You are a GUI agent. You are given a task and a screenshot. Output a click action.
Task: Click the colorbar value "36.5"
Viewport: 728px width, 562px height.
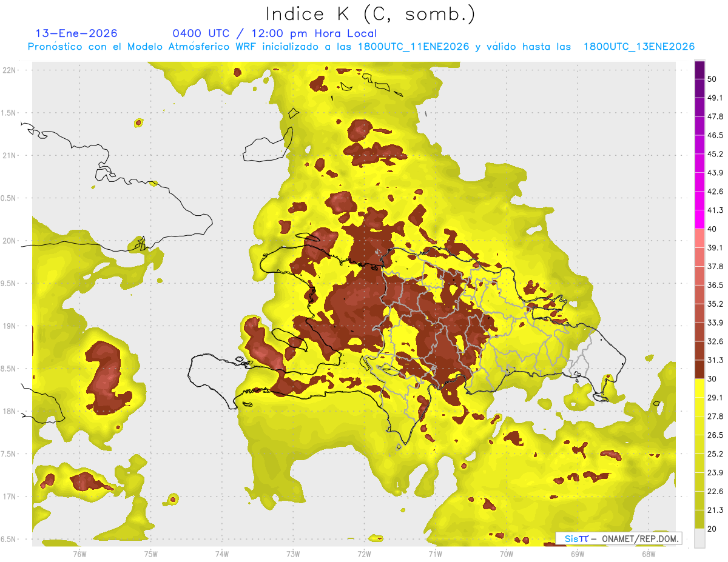click(x=715, y=285)
